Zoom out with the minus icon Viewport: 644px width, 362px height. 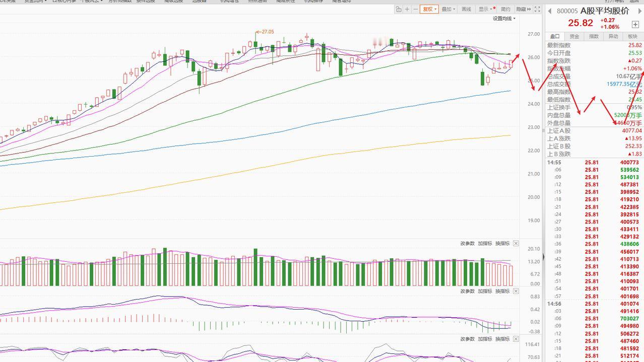[x=415, y=9]
